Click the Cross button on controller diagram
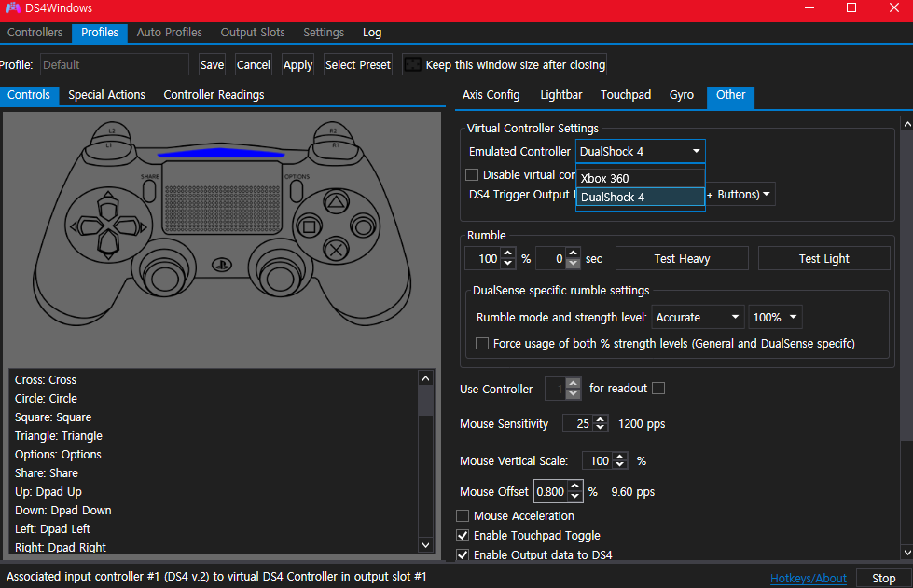Screen dimensions: 913x588 pos(336,250)
